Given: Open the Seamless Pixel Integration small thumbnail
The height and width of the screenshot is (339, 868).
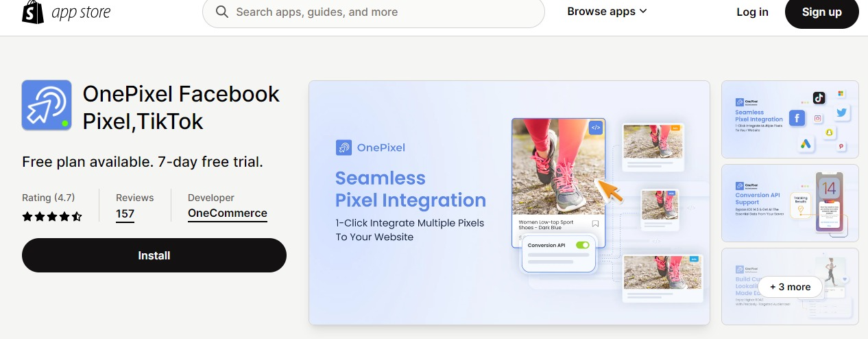Looking at the screenshot, I should [790, 119].
